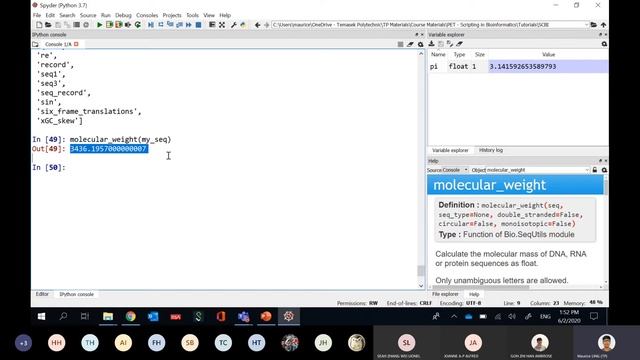Go forward with the right arrow
This screenshot has height=360, width=640.
267,25
